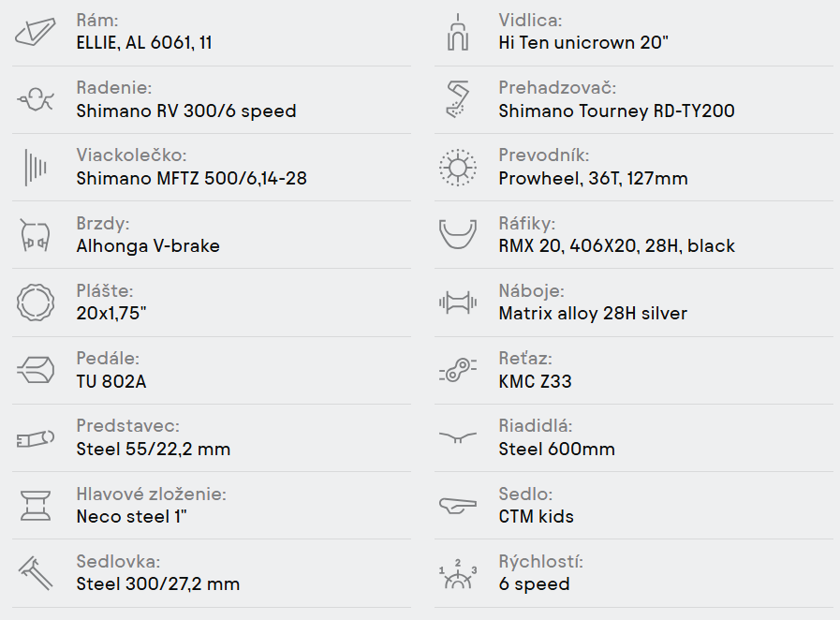This screenshot has width=840, height=620.
Task: Click the Shimano Tourney RD-TY200 text
Action: pos(616,111)
